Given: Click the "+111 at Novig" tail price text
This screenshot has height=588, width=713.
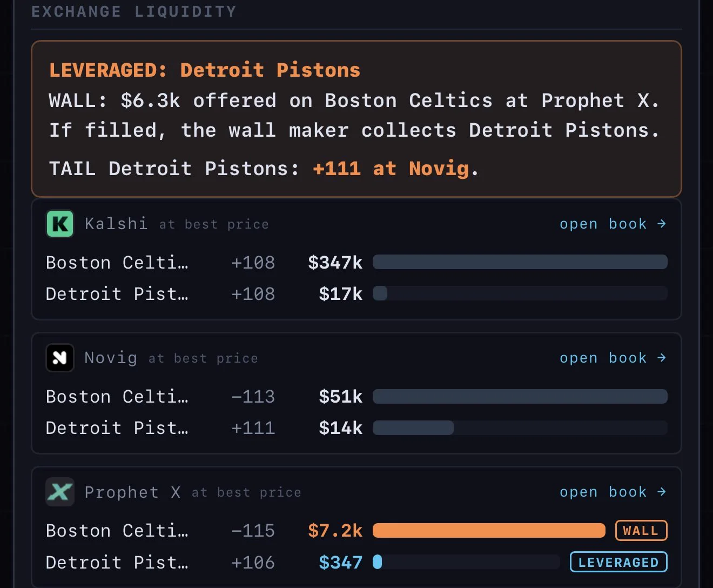Looking at the screenshot, I should [391, 169].
